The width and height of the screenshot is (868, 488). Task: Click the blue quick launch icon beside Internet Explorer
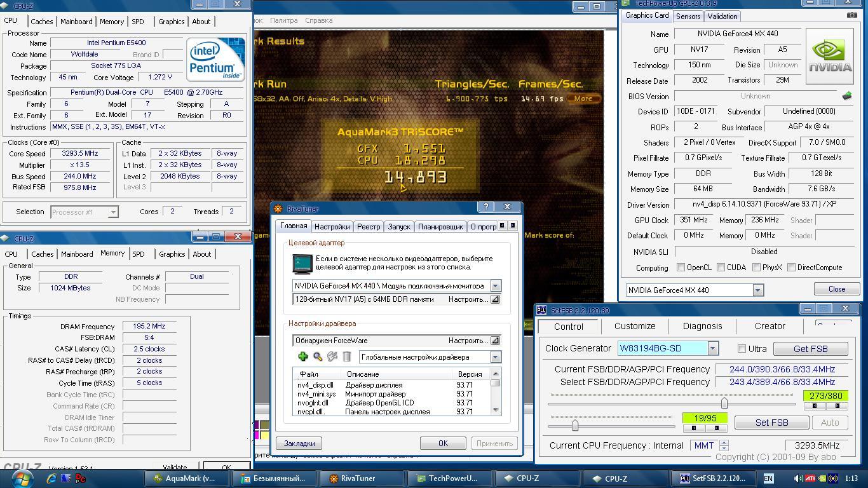(x=66, y=478)
